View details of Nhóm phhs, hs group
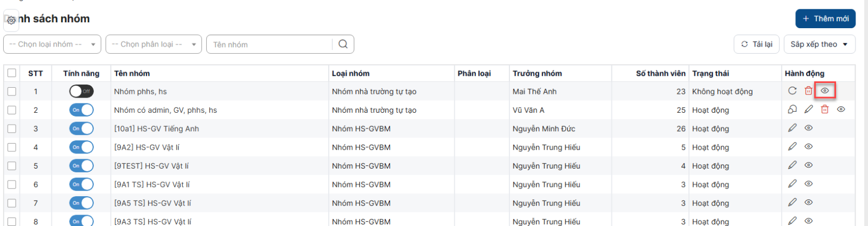 pos(825,91)
